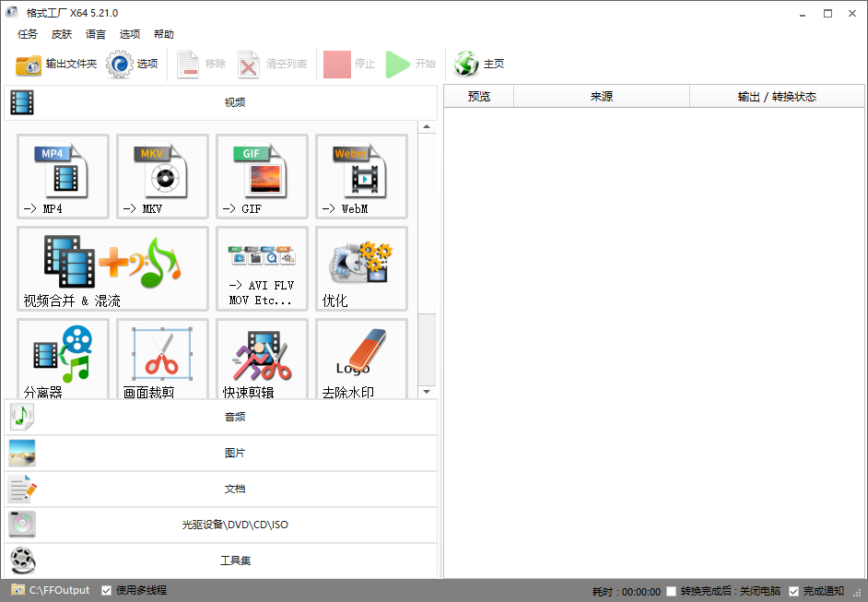Expand the 文档 category
The image size is (868, 602).
point(220,489)
